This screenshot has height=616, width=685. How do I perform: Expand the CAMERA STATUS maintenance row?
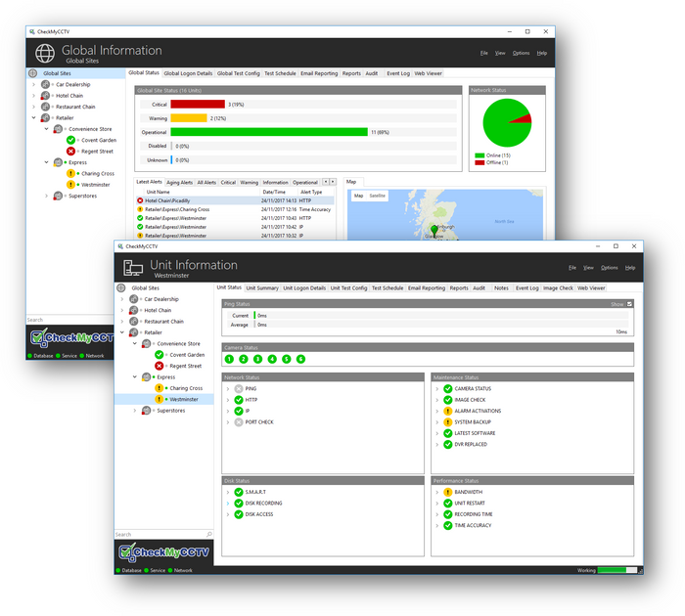pos(437,388)
